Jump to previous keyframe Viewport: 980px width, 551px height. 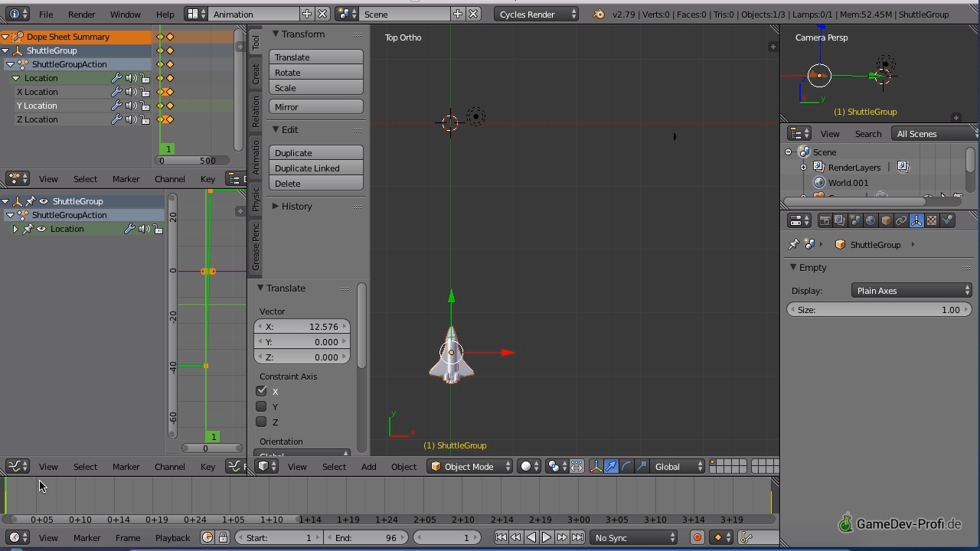pos(516,537)
